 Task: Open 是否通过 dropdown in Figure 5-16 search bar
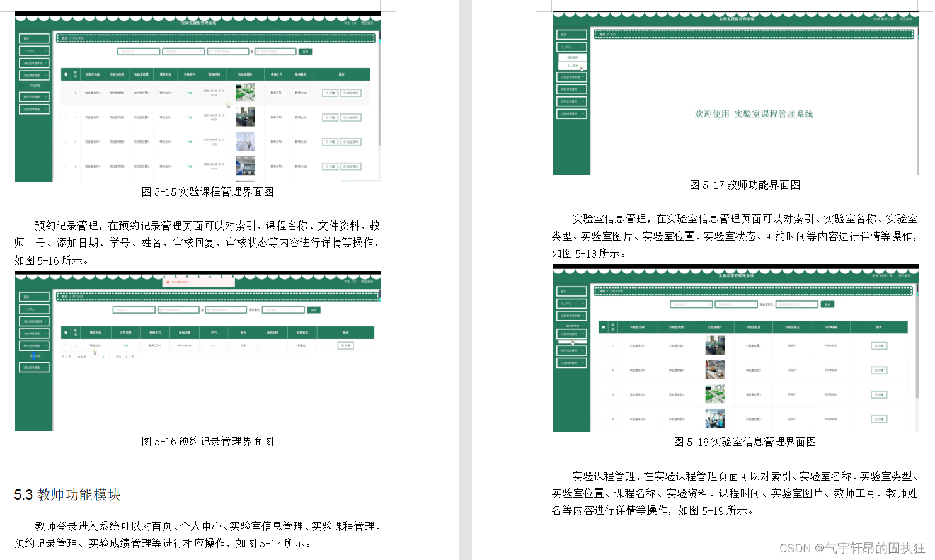click(284, 310)
